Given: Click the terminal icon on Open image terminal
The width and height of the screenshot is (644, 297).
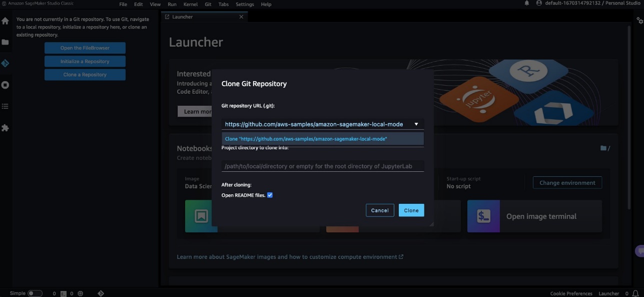Looking at the screenshot, I should [x=483, y=216].
